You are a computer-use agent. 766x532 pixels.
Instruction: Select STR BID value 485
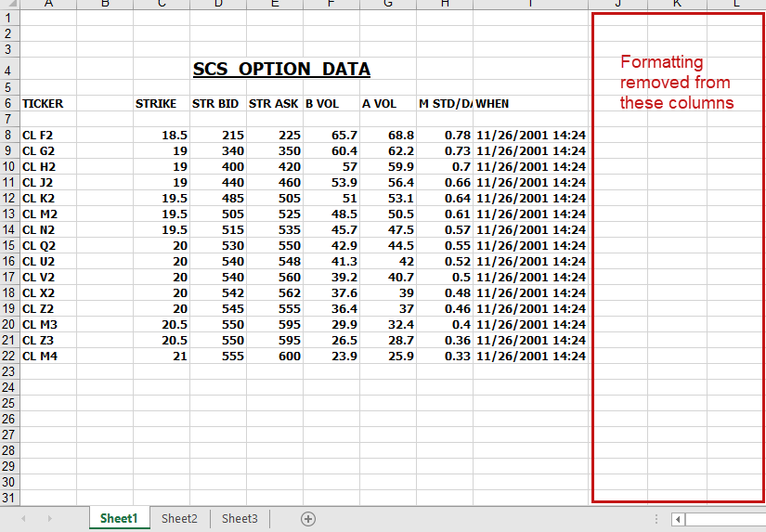click(218, 198)
